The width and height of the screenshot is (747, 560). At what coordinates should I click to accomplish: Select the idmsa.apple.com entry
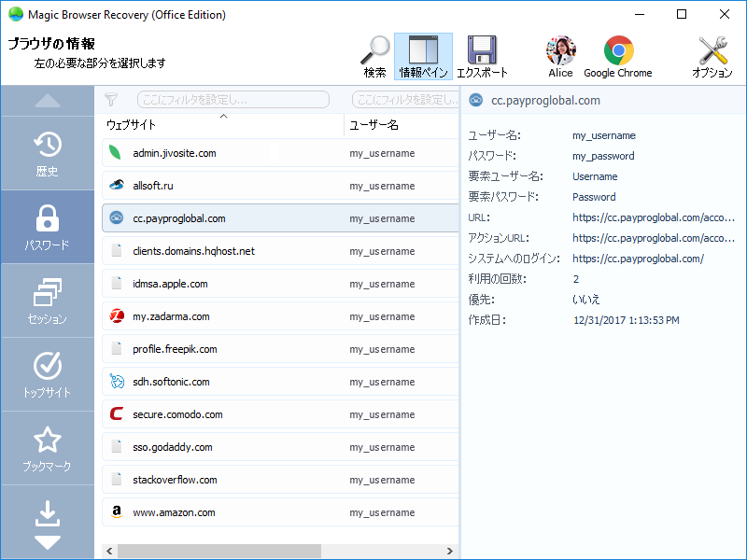(x=281, y=284)
